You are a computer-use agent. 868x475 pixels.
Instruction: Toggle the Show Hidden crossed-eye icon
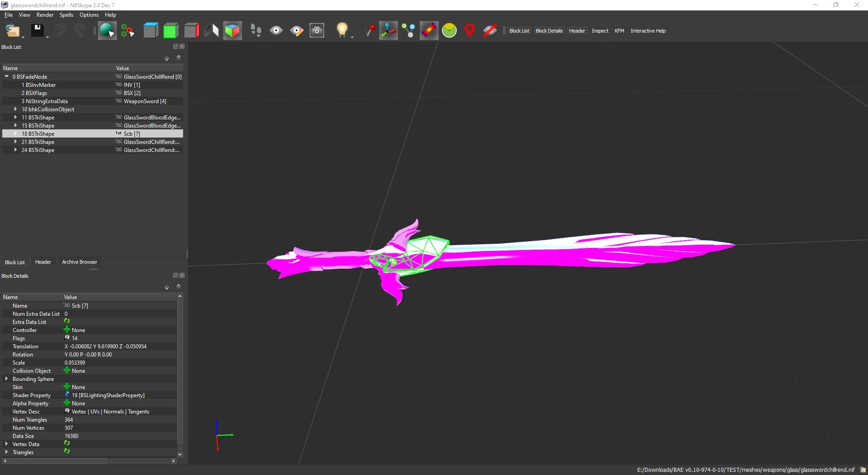coord(490,31)
